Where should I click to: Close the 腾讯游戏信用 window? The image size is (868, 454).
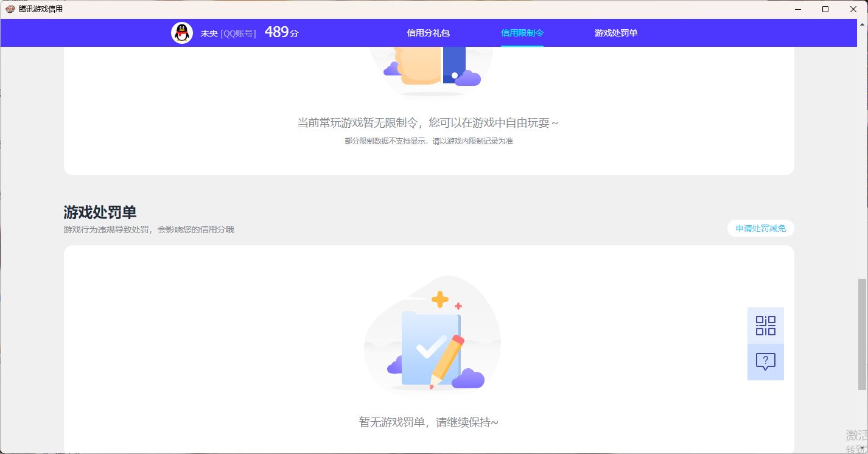854,9
